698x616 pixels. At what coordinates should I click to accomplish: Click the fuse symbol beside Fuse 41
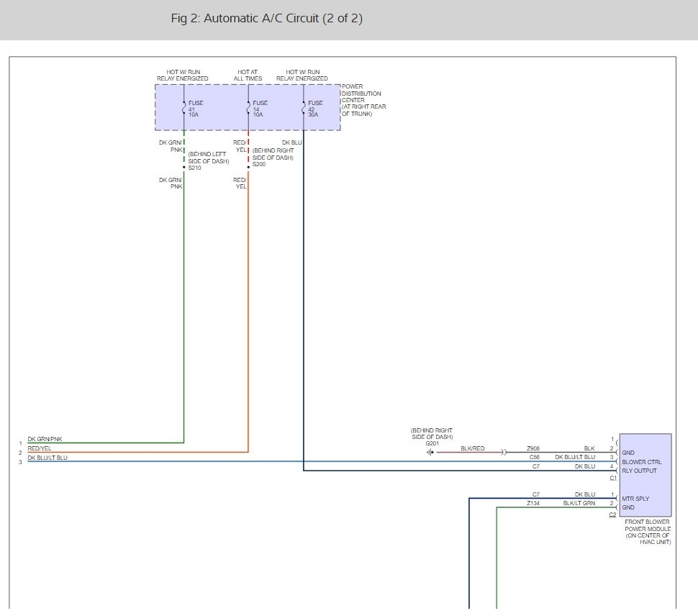[183, 108]
